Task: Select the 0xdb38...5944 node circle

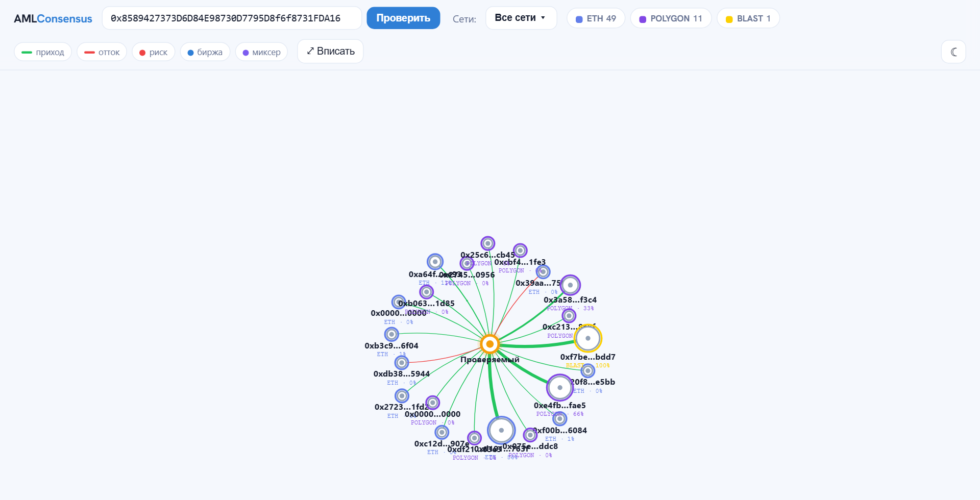Action: pos(402,363)
